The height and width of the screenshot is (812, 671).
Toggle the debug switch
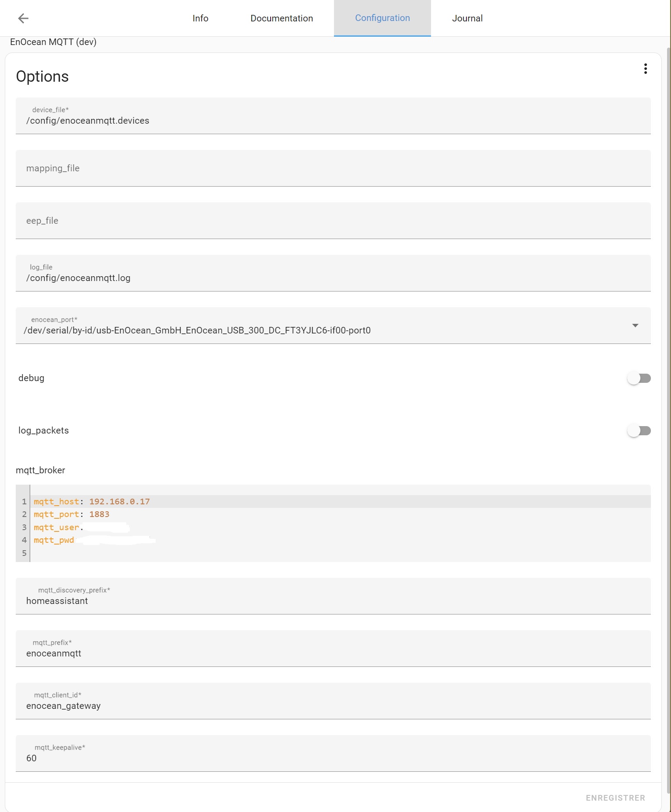[639, 378]
